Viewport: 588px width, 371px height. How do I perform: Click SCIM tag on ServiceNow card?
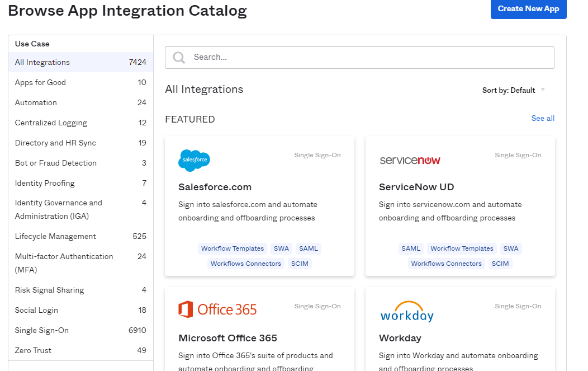click(500, 264)
